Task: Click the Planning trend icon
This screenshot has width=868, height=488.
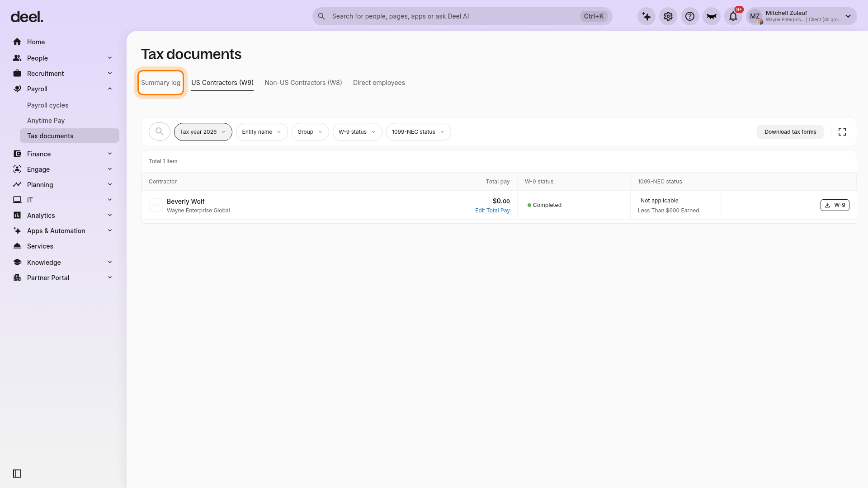Action: point(17,184)
